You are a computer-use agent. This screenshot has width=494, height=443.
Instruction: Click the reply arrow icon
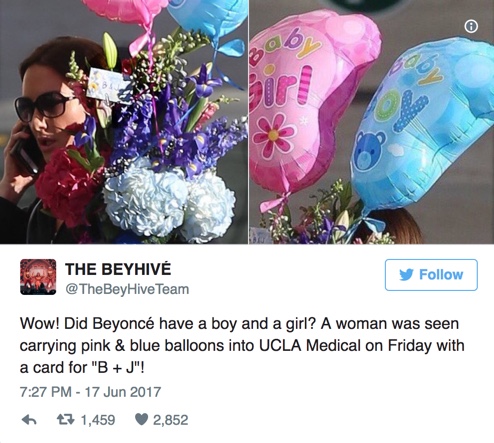29,420
